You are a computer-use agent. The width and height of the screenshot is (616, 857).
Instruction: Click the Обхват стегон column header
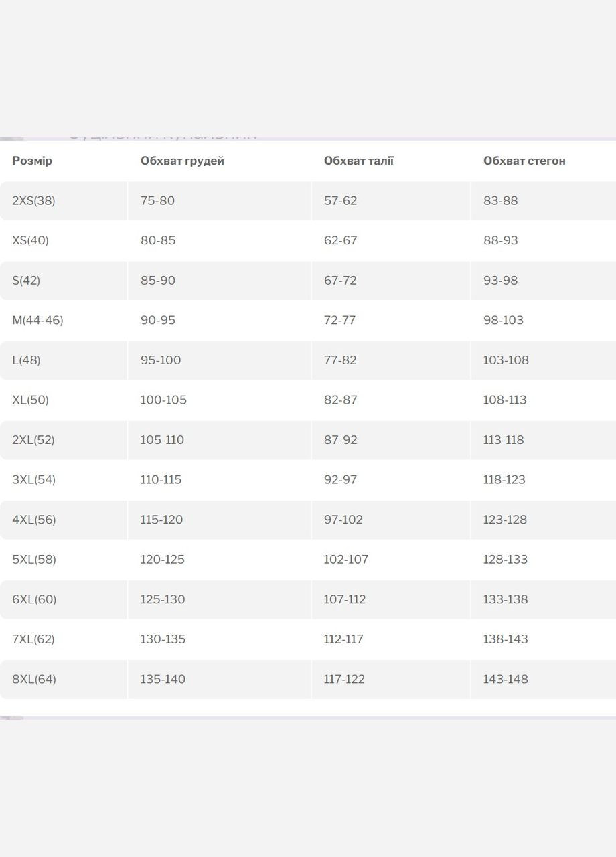[x=524, y=161]
